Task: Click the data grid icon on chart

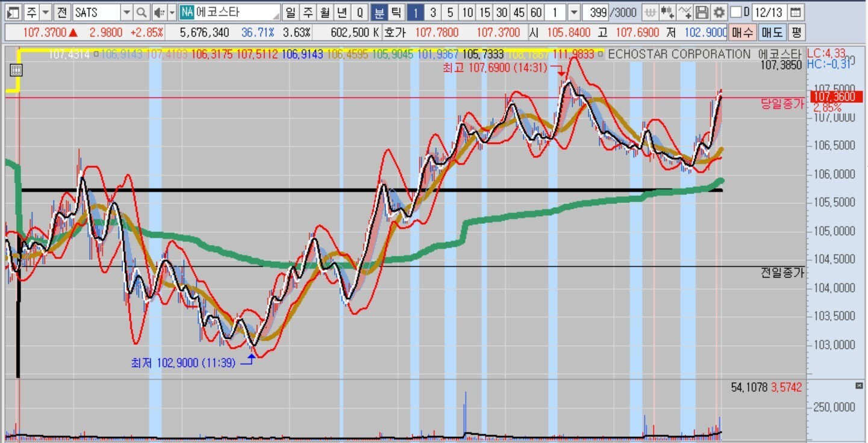Action: (x=16, y=70)
